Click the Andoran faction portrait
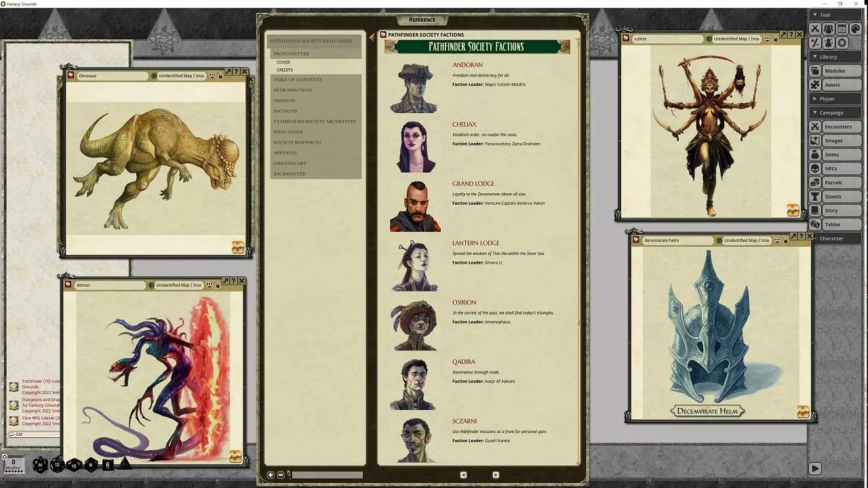The width and height of the screenshot is (868, 488). coord(413,88)
